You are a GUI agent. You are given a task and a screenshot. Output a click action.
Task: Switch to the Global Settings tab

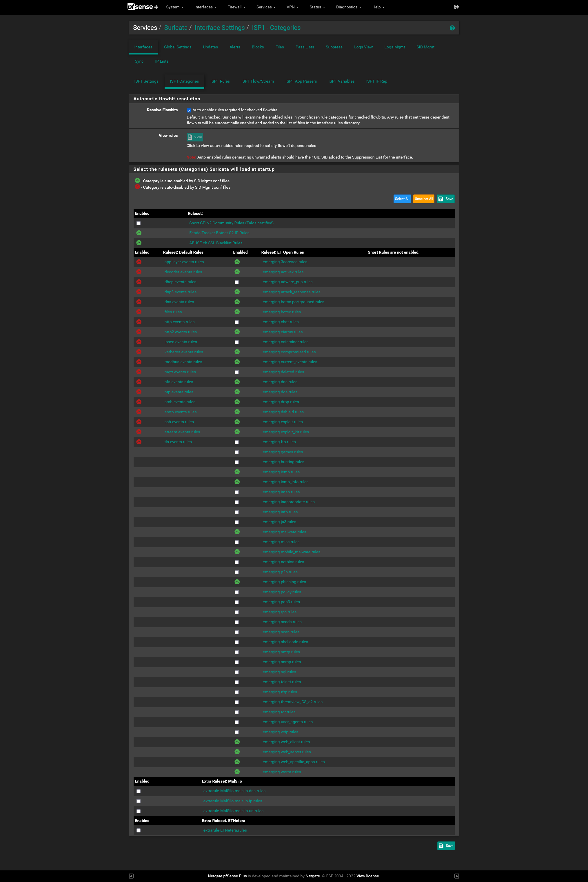point(178,47)
